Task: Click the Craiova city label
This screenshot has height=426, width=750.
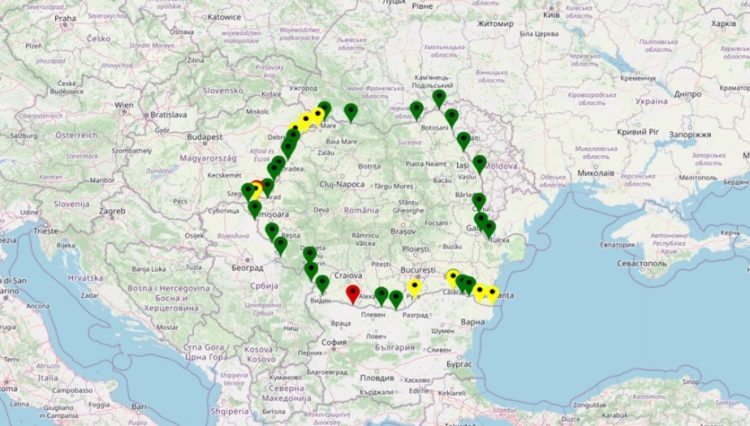Action: tap(347, 275)
